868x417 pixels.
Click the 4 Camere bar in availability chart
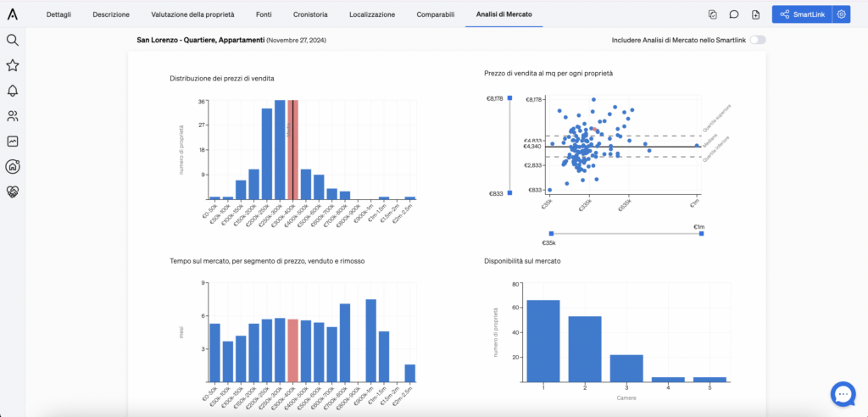tap(668, 380)
